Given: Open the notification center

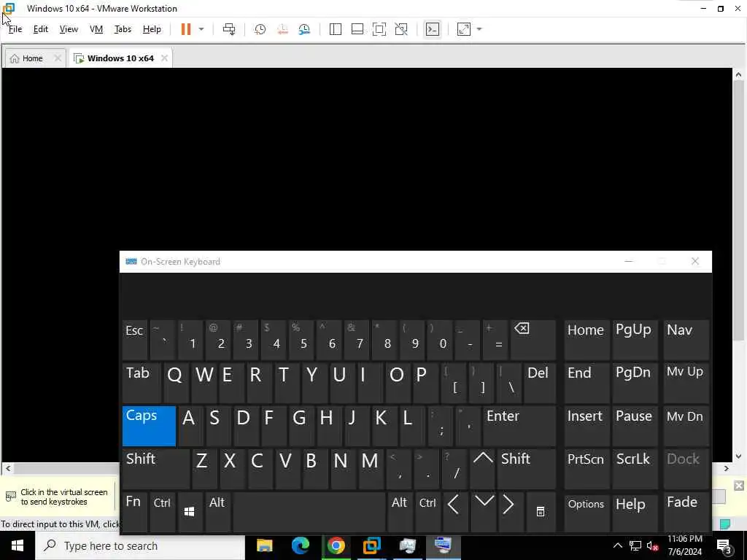Looking at the screenshot, I should click(724, 545).
